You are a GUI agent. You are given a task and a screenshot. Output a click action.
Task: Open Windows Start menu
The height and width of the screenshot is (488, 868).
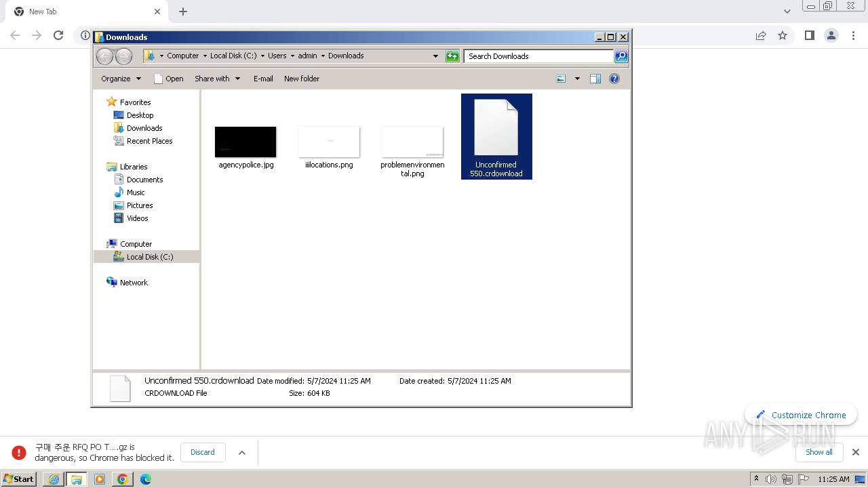pos(19,479)
